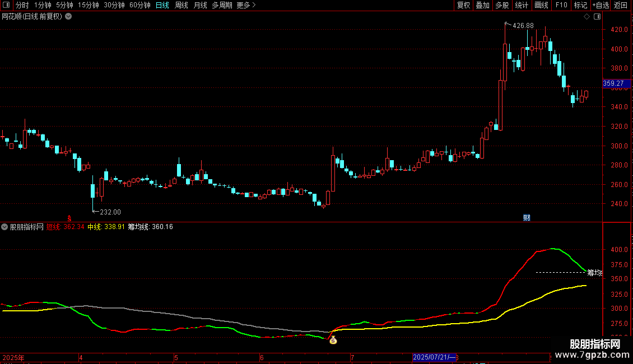The height and width of the screenshot is (364, 633).
Task: Click the diamond icon above chart
Action: [x=587, y=17]
